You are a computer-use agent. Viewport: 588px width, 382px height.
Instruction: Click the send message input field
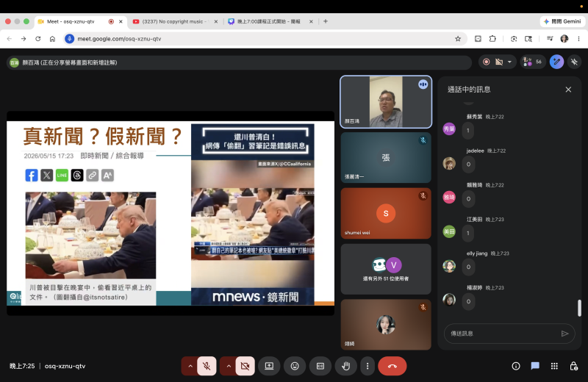click(503, 334)
